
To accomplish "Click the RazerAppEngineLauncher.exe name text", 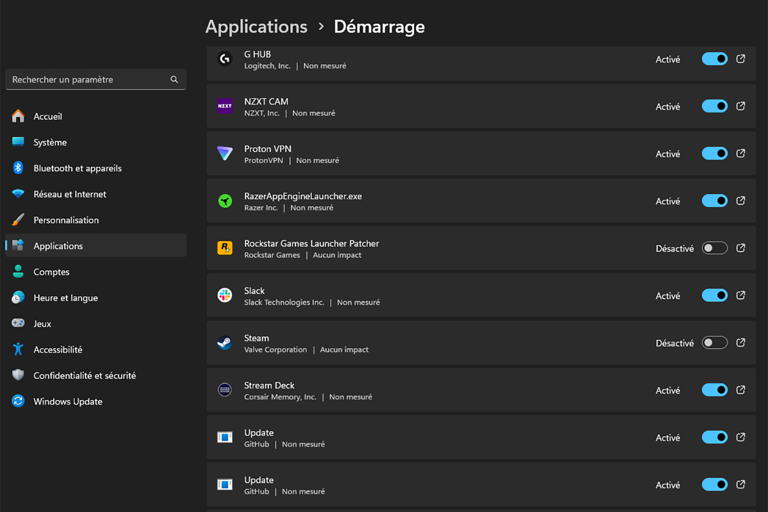I will 303,196.
